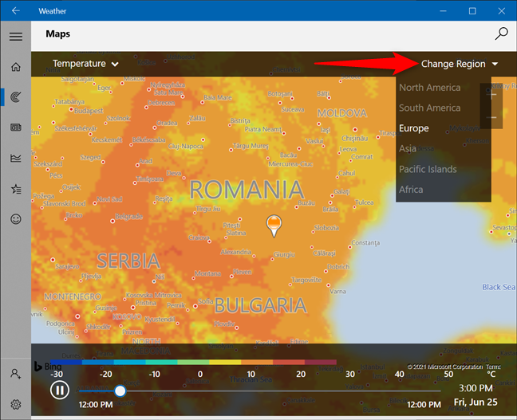The height and width of the screenshot is (420, 517).
Task: Click the Budapest city label
Action: click(x=89, y=111)
